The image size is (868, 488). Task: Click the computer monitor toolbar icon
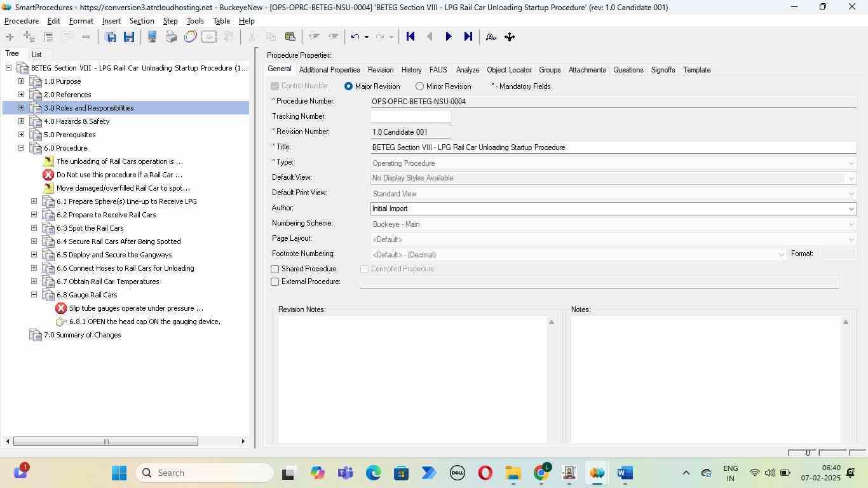pyautogui.click(x=152, y=37)
